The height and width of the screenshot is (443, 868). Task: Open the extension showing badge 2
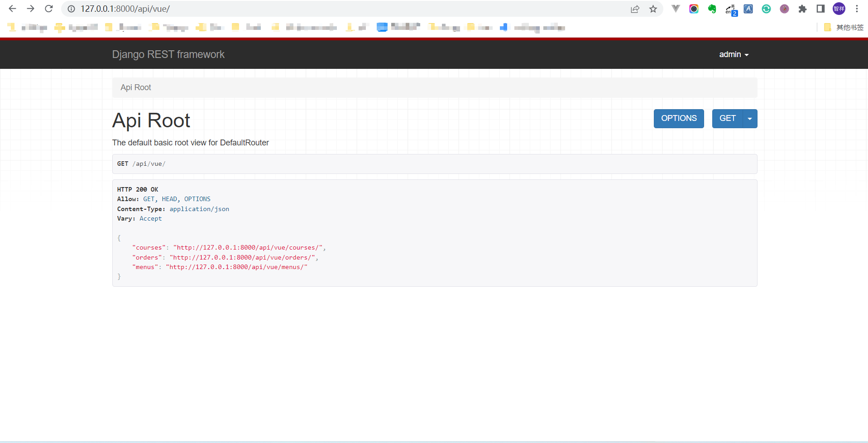coord(731,10)
